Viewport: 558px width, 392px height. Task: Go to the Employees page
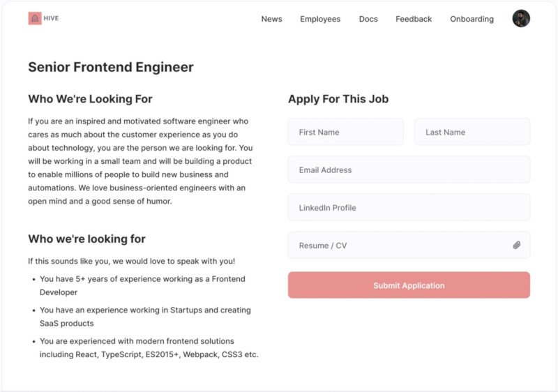click(320, 19)
